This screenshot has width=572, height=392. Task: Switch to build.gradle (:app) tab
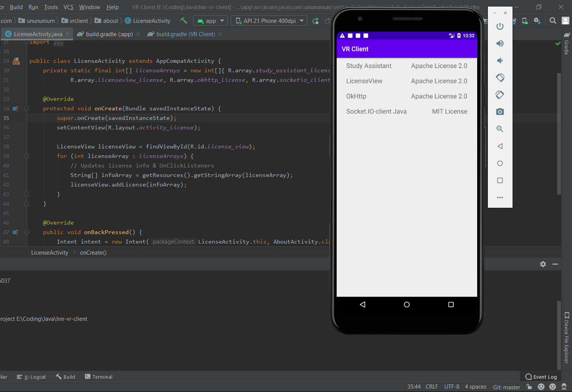[109, 34]
